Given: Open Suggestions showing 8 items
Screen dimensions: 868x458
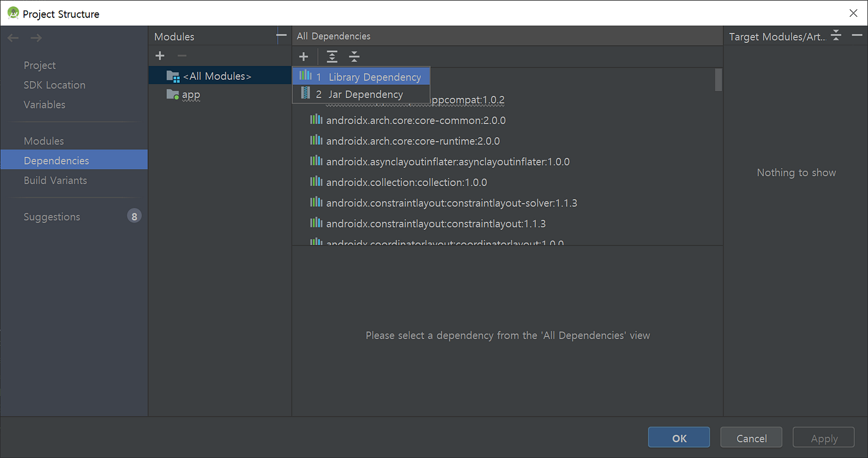Looking at the screenshot, I should point(51,216).
